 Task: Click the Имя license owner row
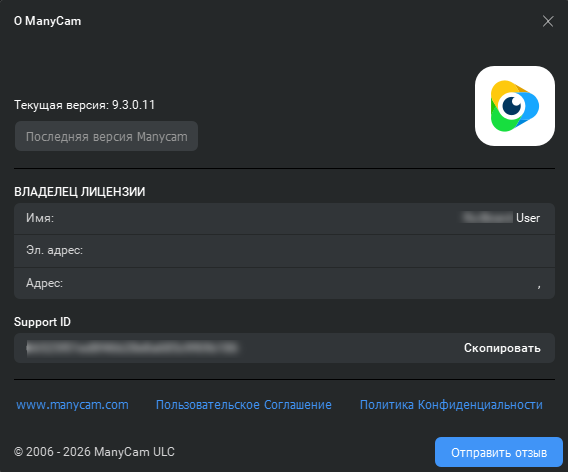point(284,218)
